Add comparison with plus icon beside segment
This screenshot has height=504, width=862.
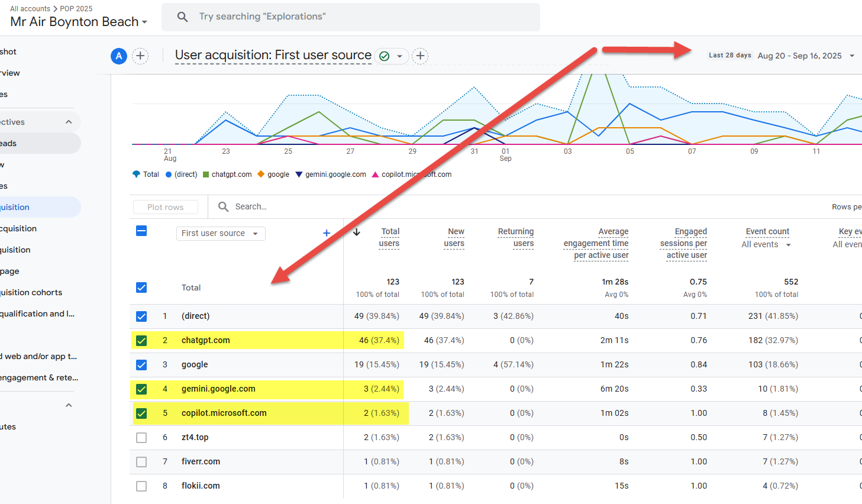(x=140, y=56)
